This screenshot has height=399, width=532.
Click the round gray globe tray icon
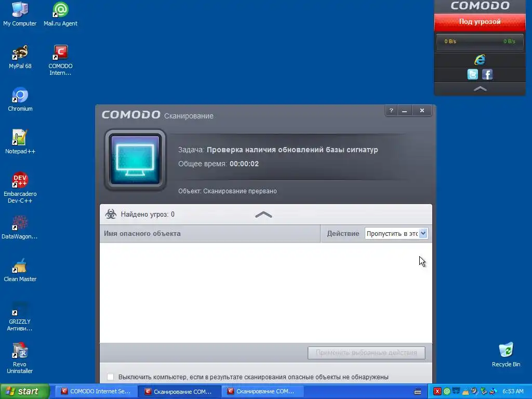coord(475,391)
